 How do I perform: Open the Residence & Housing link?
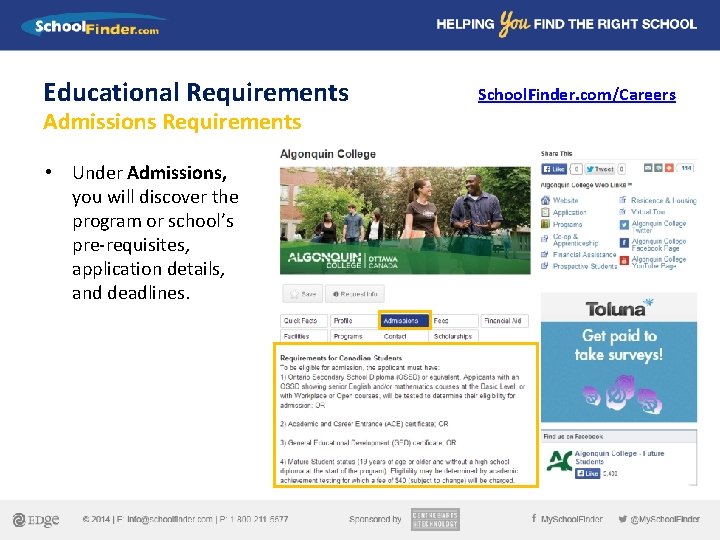(664, 200)
